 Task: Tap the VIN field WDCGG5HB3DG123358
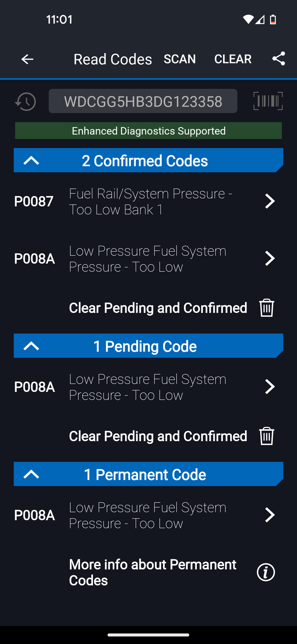143,101
